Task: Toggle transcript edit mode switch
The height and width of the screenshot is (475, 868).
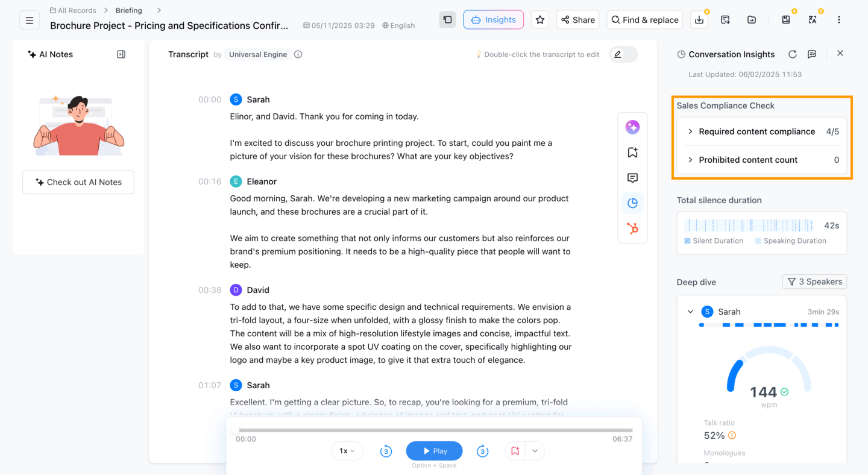Action: click(623, 54)
